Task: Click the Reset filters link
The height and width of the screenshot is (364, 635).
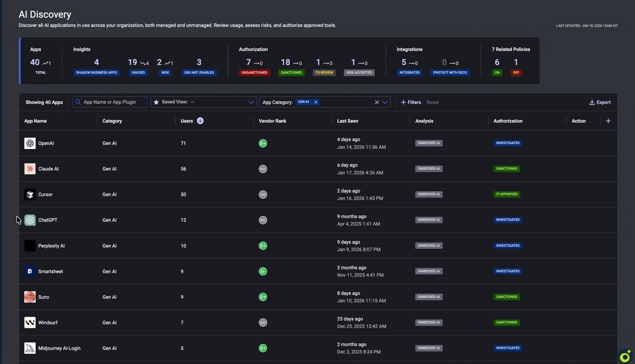Action: (x=432, y=102)
